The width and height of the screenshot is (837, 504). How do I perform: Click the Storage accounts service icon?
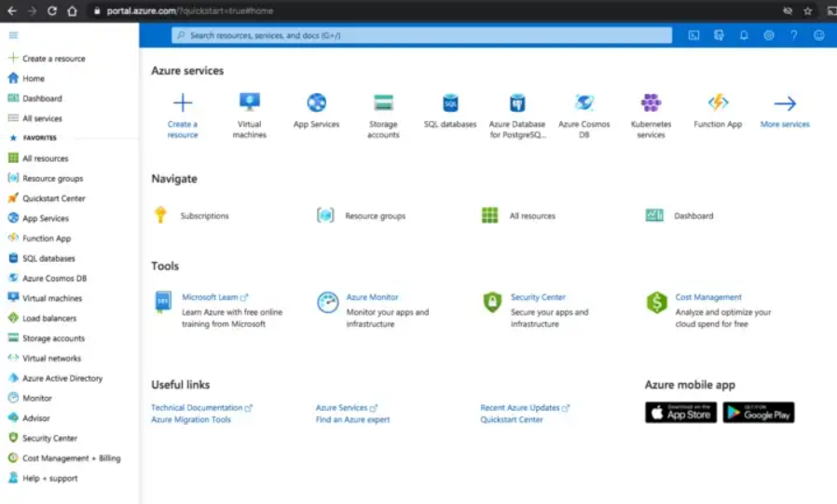pos(383,103)
